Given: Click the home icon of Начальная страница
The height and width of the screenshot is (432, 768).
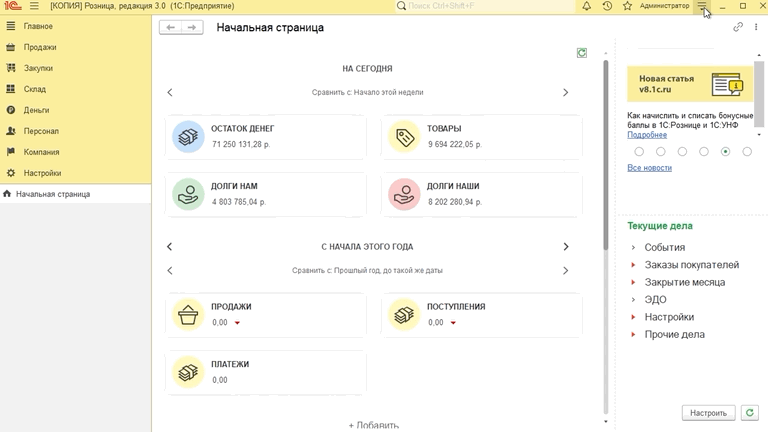Looking at the screenshot, I should pos(7,194).
